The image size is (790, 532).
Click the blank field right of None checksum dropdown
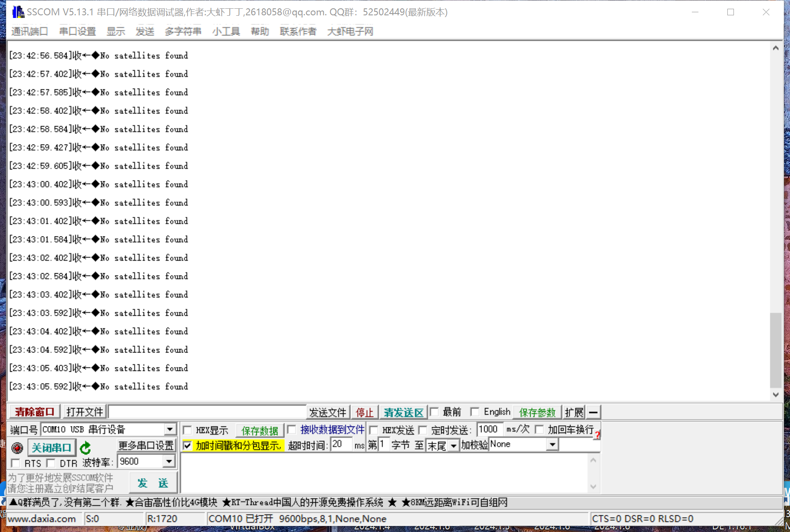coord(580,445)
